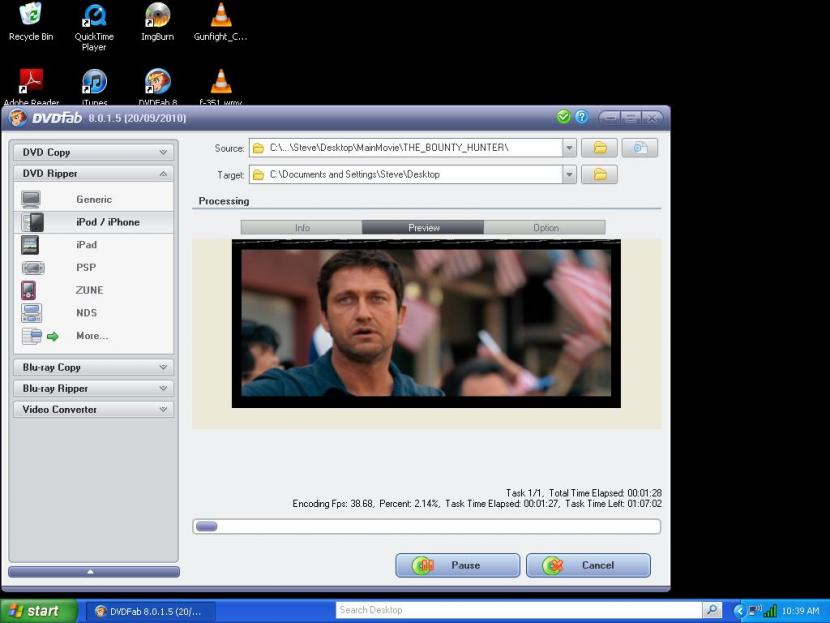The height and width of the screenshot is (623, 830).
Task: Expand the DVD Copy section
Action: [x=93, y=153]
